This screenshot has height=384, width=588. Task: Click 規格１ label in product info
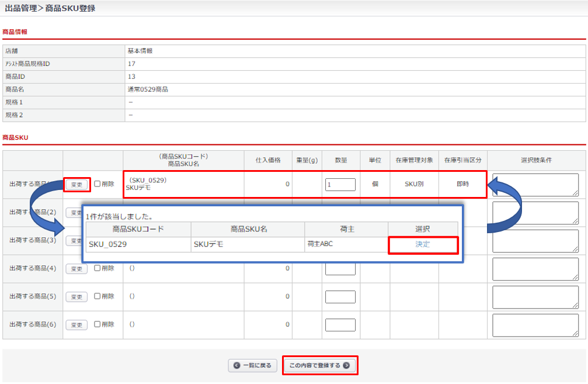(x=14, y=102)
